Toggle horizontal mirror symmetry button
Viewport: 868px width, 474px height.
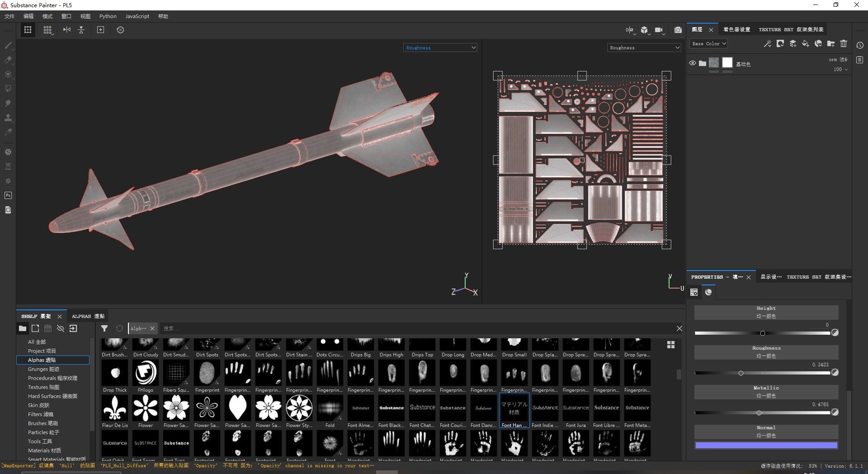coord(67,30)
